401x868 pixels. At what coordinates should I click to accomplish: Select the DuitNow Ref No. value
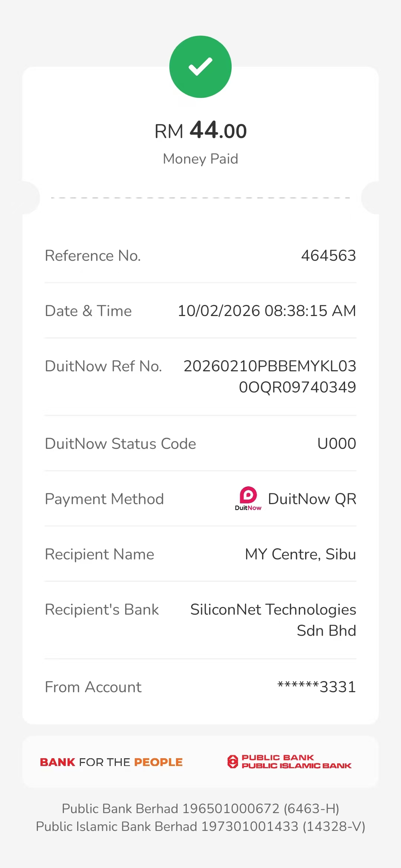pos(270,377)
